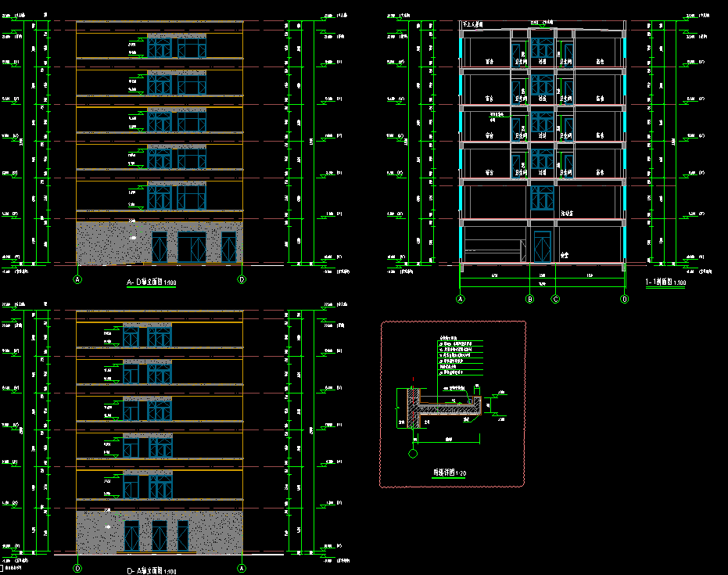
Task: Click the 雨篷详图 1:20 title label
Action: click(450, 473)
